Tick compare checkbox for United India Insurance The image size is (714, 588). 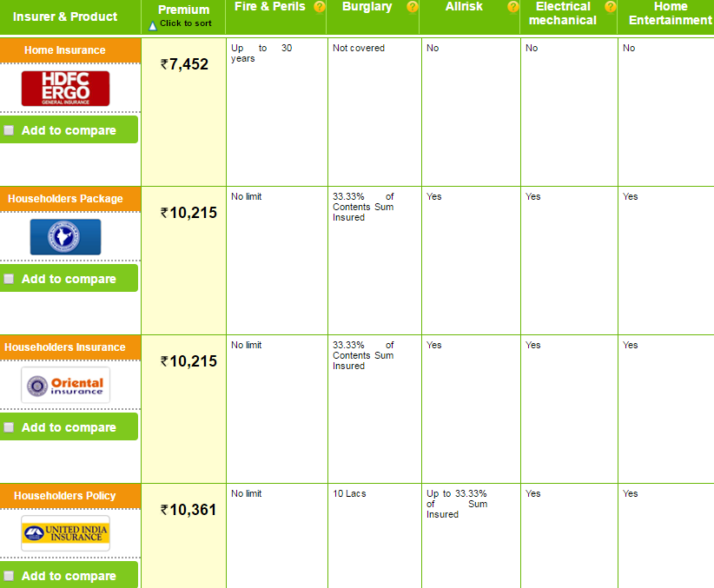9,576
